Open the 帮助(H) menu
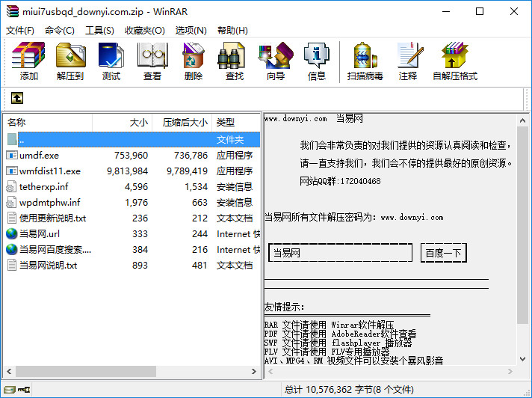Screen dimensions: 532x398 [232, 31]
